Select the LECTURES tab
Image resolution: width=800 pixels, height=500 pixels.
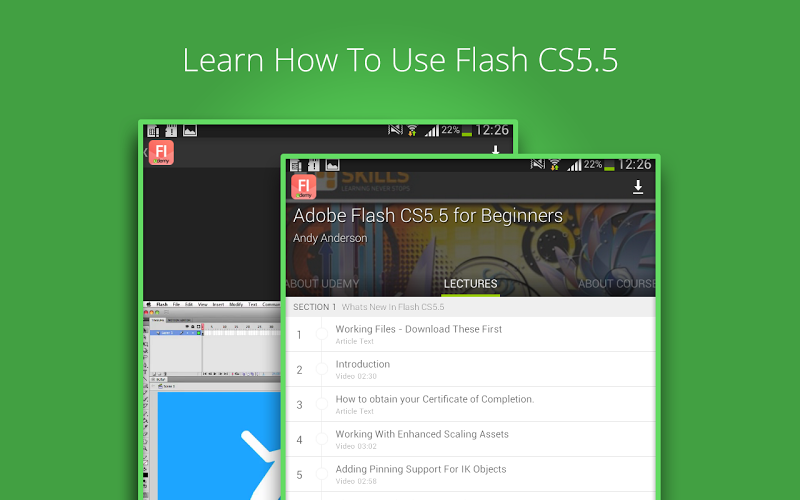point(470,284)
